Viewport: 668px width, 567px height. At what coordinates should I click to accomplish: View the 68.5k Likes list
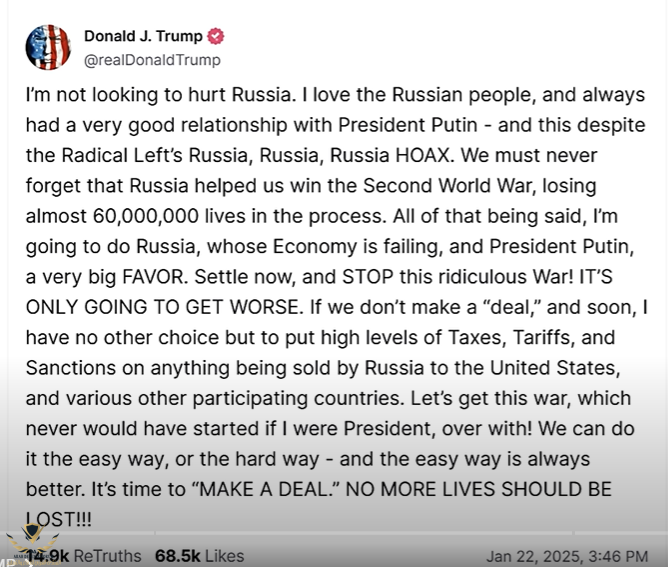point(199,555)
